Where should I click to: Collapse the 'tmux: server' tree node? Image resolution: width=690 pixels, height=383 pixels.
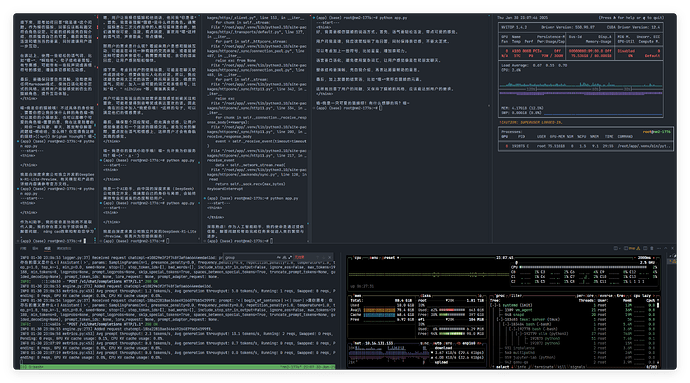tap(499, 320)
